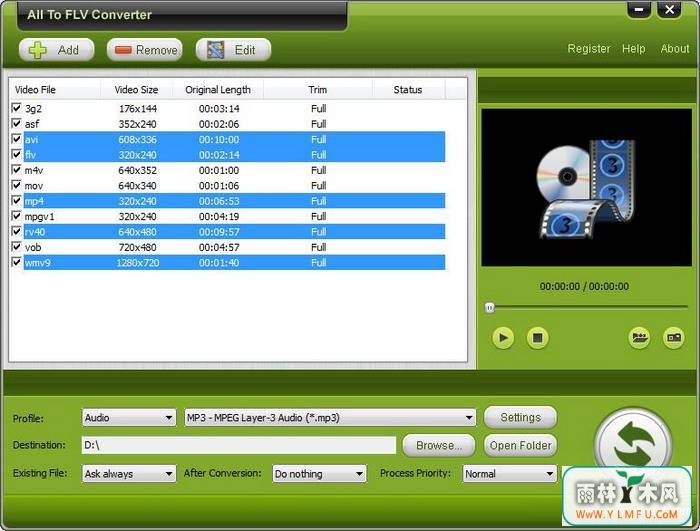
Task: Open the MP3 - MPEG Layer-3 Audio format dropdown
Action: [x=330, y=418]
